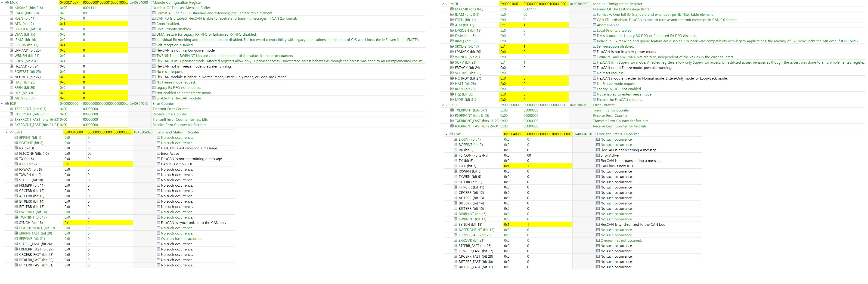Click the MCR register icon in left panel
Image resolution: width=868 pixels, height=284 pixels.
[7, 2]
